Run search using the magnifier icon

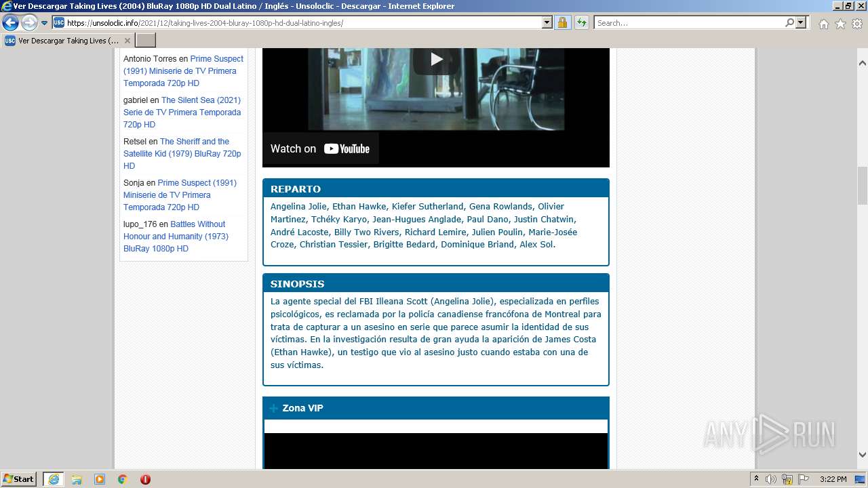coord(789,23)
